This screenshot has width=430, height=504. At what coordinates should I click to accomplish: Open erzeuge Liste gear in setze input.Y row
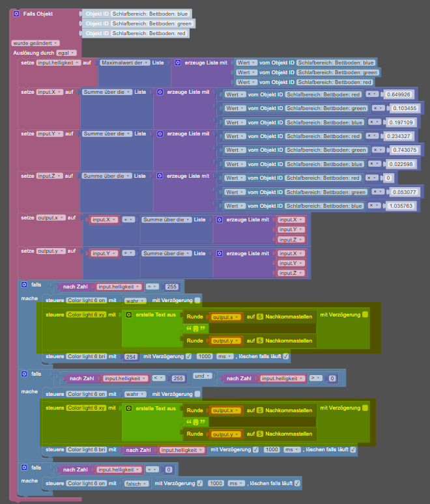tap(160, 133)
